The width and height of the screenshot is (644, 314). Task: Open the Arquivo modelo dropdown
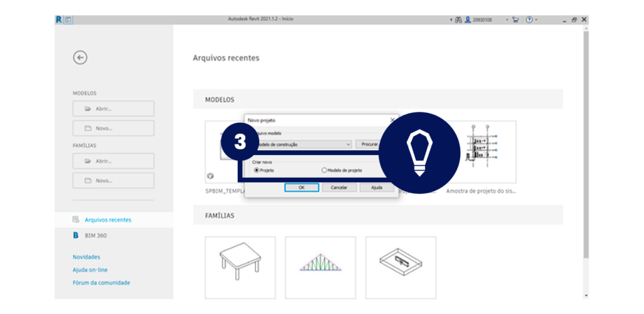coord(303,144)
